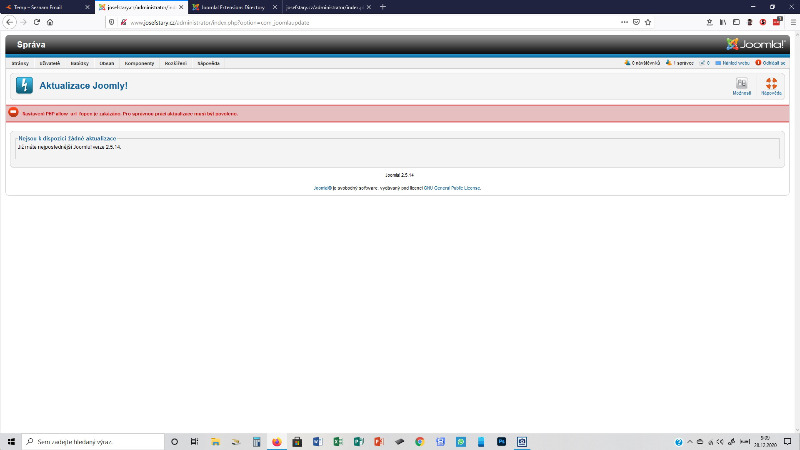Open Microsoft Store taskbar icon
Viewport: 800px width, 450px height.
297,441
